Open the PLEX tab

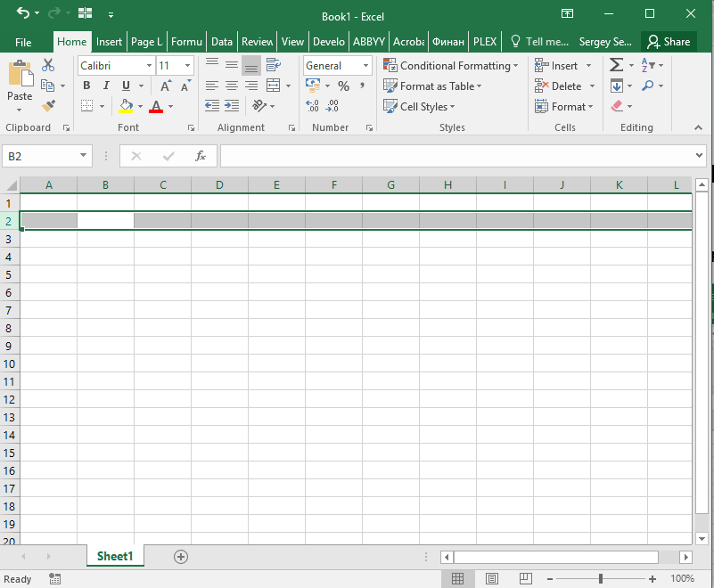485,42
